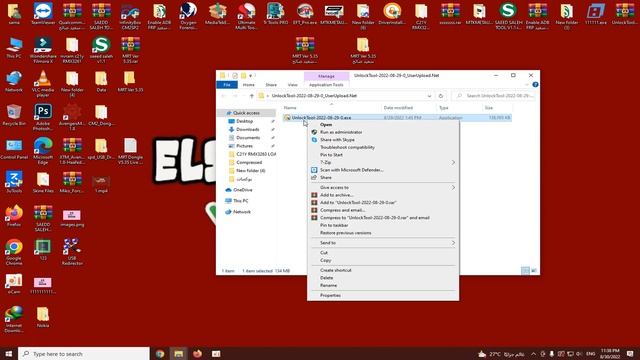The width and height of the screenshot is (640, 360).
Task: Choose Pin to taskbar
Action: [383, 225]
